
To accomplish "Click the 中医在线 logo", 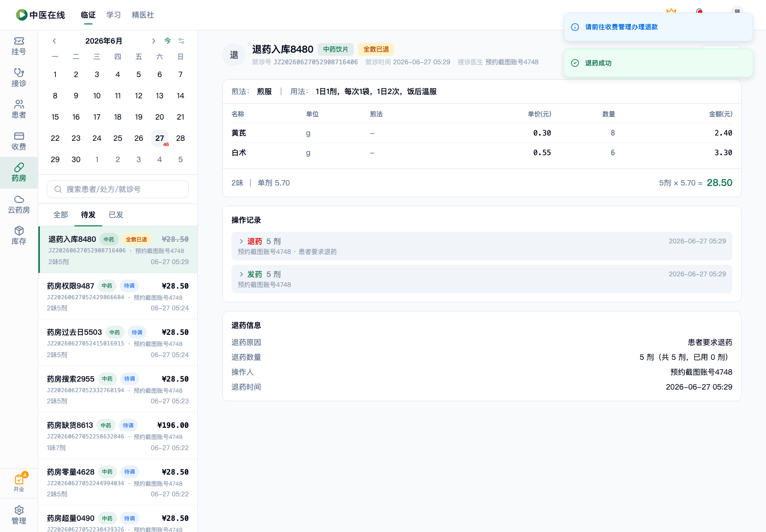I will [x=40, y=15].
